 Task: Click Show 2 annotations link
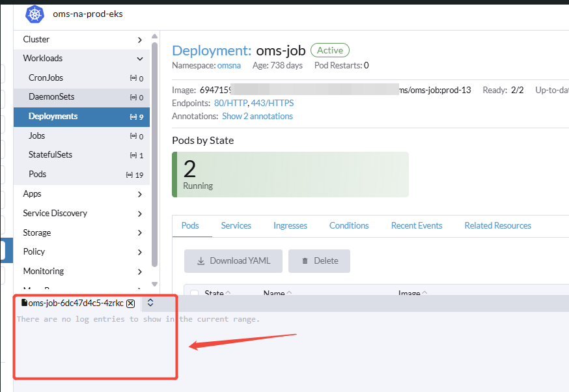[257, 116]
